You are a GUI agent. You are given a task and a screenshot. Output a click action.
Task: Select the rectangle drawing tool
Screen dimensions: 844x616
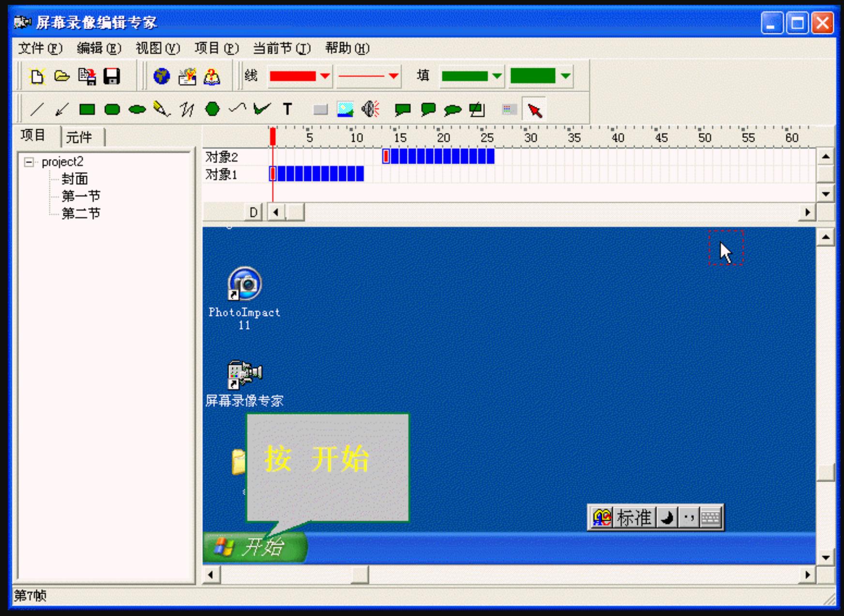87,109
